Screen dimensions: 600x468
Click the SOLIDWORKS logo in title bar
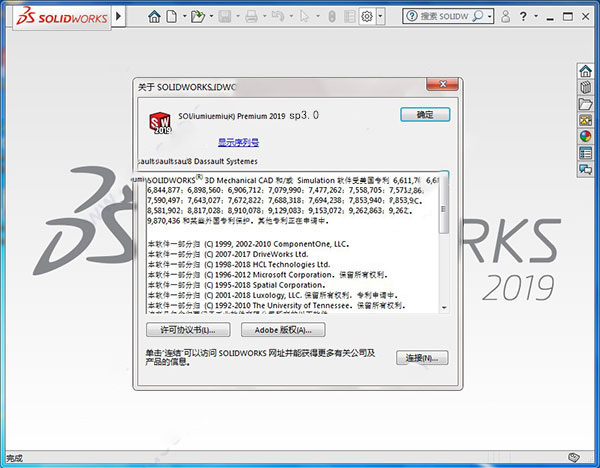pyautogui.click(x=62, y=17)
